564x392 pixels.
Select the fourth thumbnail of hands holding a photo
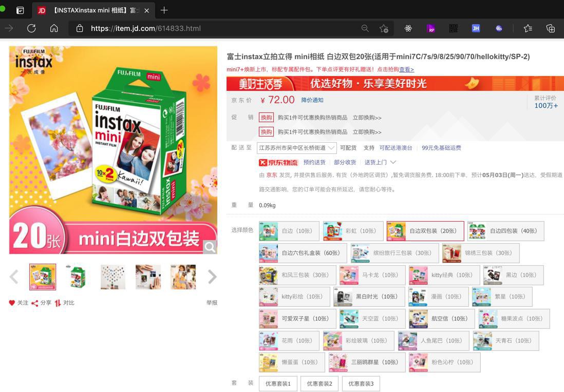pyautogui.click(x=148, y=277)
